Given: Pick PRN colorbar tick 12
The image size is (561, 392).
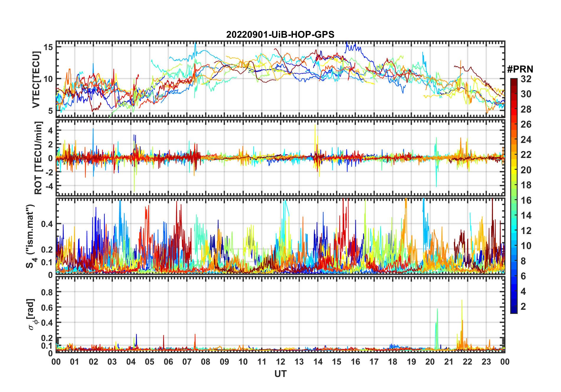Looking at the screenshot, I should (x=526, y=231).
